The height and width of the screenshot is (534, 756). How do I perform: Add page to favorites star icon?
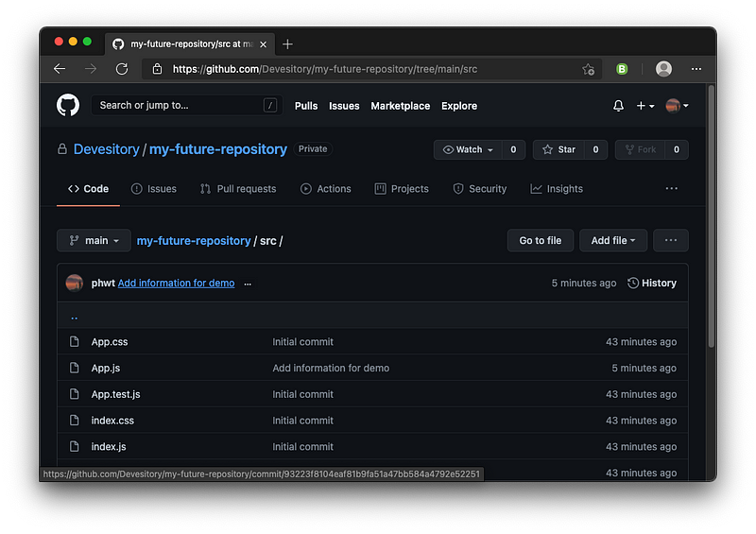[588, 69]
